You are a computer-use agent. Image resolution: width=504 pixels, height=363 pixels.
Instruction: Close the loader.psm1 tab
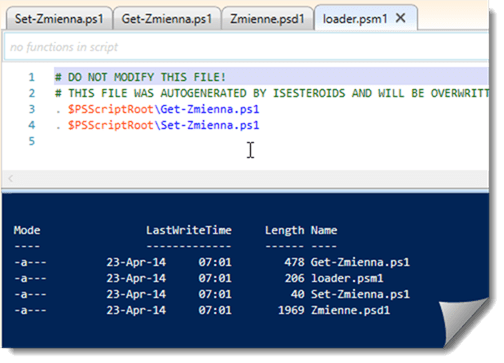tap(401, 18)
